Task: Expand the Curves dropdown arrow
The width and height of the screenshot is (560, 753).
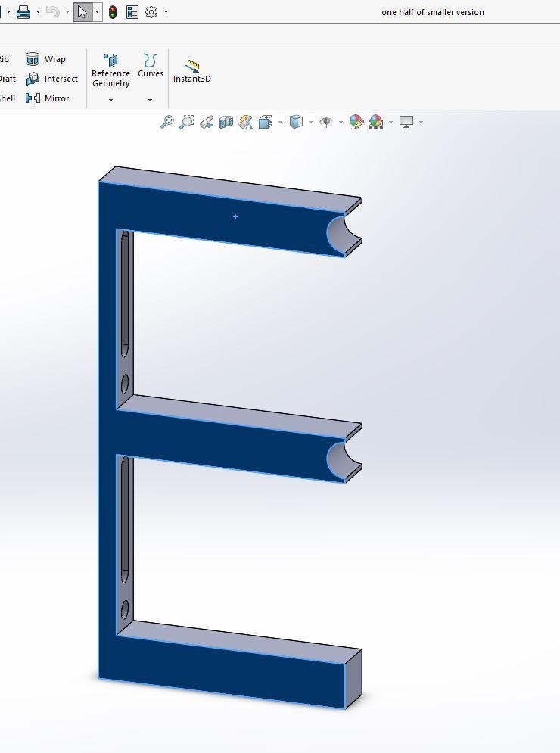Action: (x=151, y=101)
